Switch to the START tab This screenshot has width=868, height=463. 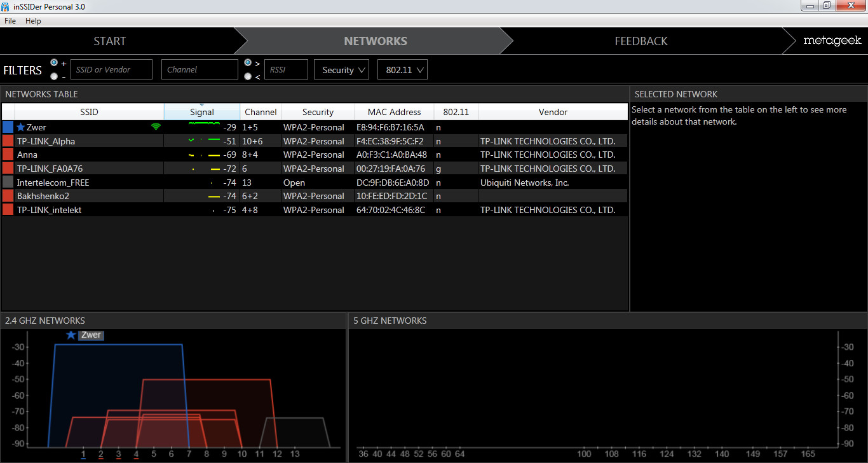point(110,41)
